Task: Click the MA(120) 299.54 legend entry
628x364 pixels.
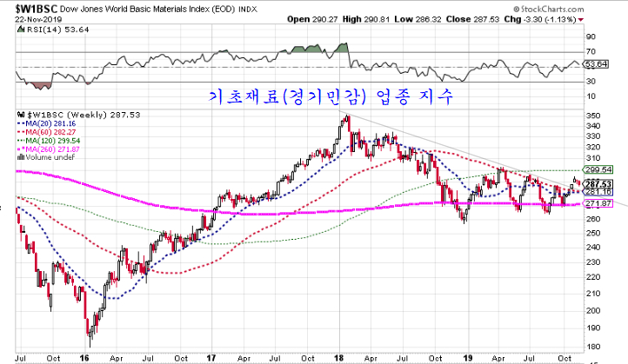Action: point(49,141)
